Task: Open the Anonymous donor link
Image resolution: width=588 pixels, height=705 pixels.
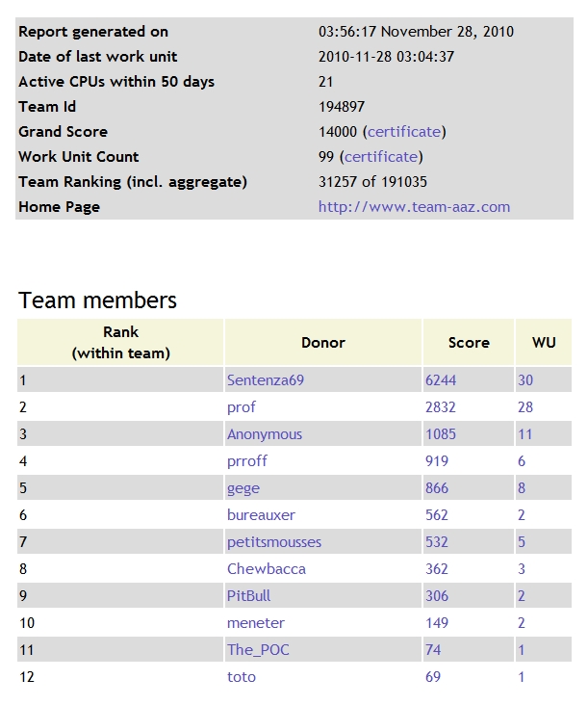Action: pyautogui.click(x=265, y=434)
